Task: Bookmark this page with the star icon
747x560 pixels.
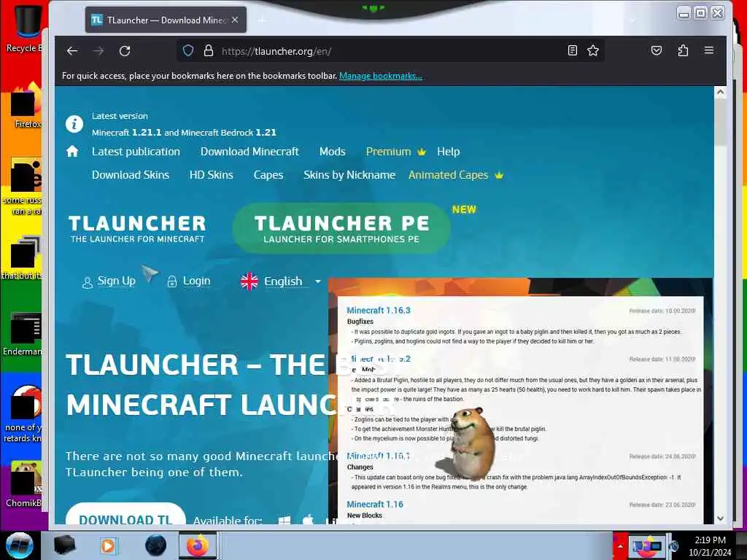Action: point(593,50)
